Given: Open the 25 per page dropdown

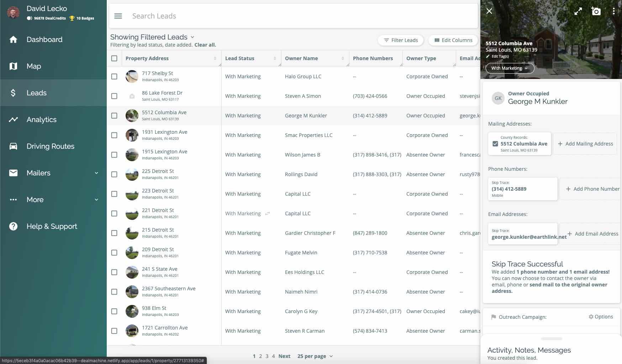Looking at the screenshot, I should [315, 356].
